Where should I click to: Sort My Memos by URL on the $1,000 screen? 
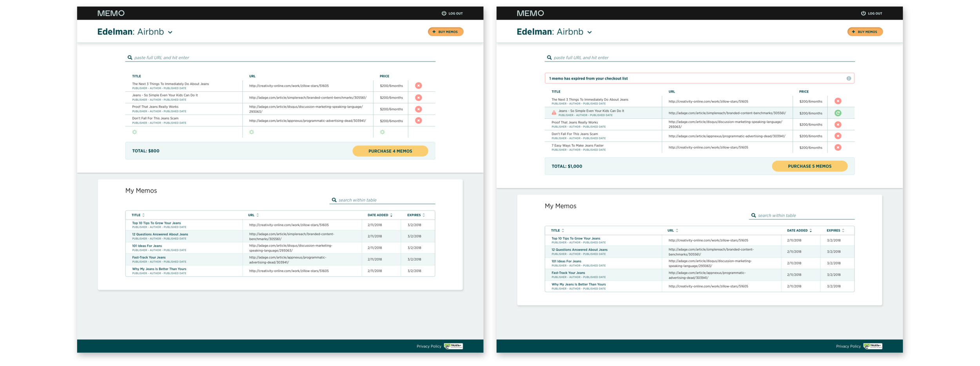677,230
